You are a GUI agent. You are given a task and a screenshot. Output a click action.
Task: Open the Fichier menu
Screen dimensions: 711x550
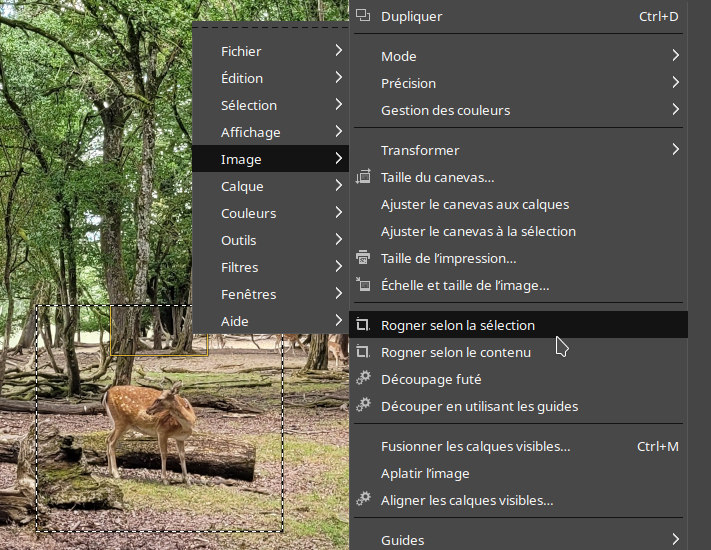[241, 51]
